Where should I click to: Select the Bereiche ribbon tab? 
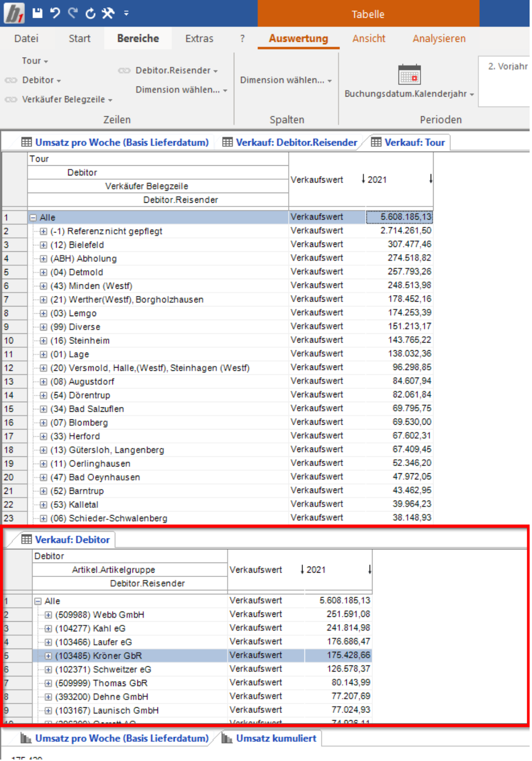(138, 38)
